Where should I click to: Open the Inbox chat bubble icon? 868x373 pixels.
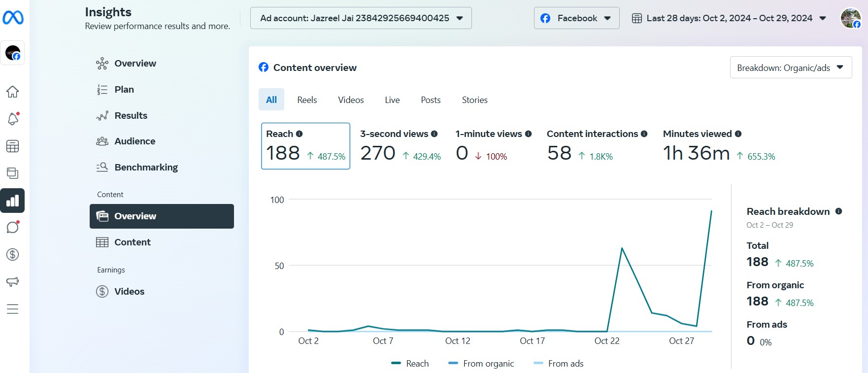[x=12, y=227]
